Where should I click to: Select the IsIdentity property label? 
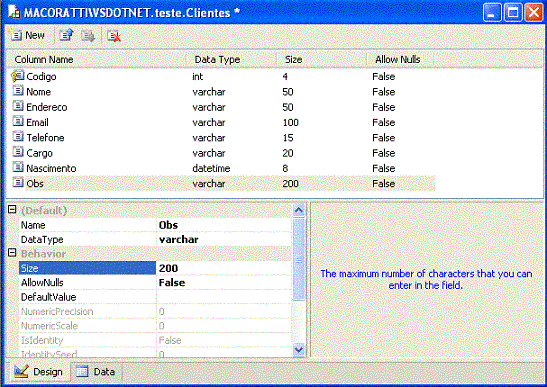87,340
